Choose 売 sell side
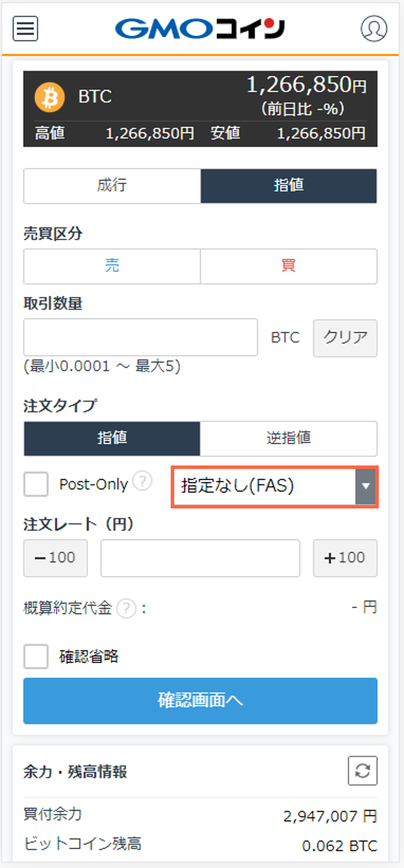This screenshot has height=868, width=404. 112,266
